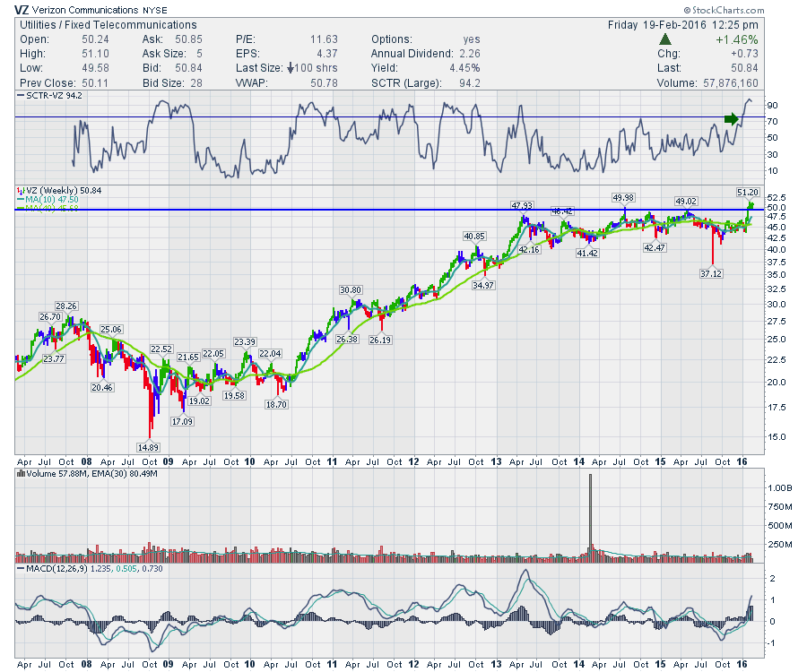The width and height of the screenshot is (807, 672).
Task: Click the down arrow beside Last Size
Action: [x=293, y=69]
